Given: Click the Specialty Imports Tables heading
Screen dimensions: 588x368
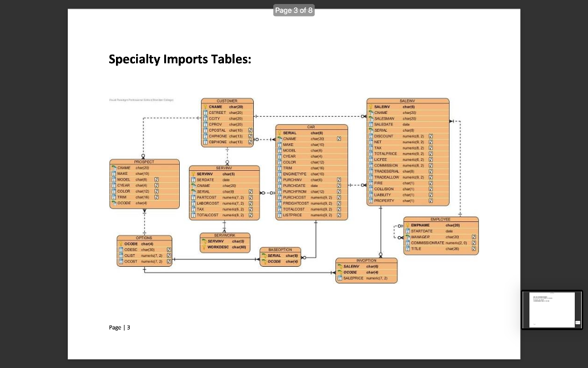Looking at the screenshot, I should point(180,59).
